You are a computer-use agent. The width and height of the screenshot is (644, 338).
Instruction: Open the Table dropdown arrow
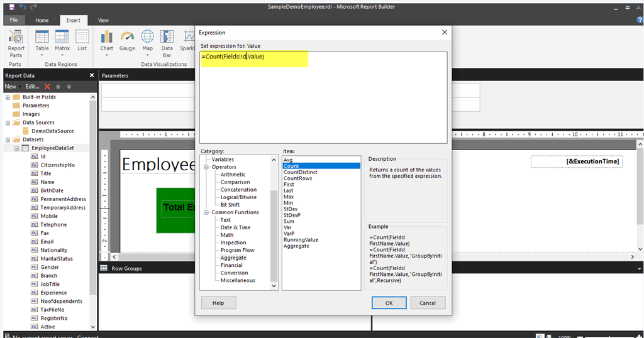pyautogui.click(x=42, y=55)
